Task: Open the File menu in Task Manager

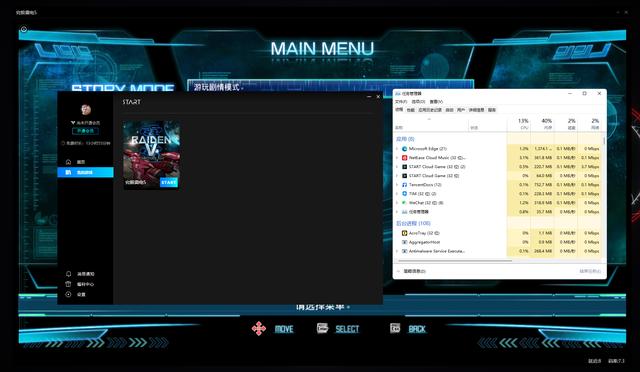Action: (401, 101)
